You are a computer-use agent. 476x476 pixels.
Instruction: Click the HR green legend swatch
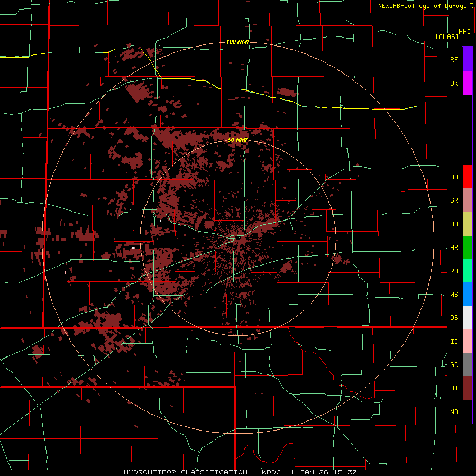click(x=467, y=248)
